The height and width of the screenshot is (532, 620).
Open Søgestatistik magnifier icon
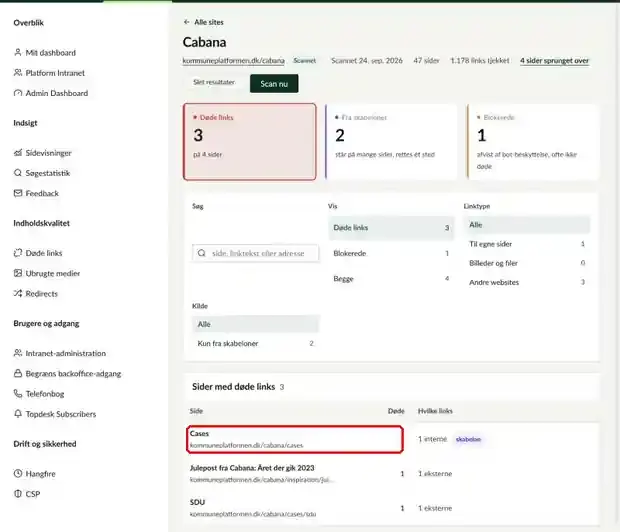click(18, 173)
